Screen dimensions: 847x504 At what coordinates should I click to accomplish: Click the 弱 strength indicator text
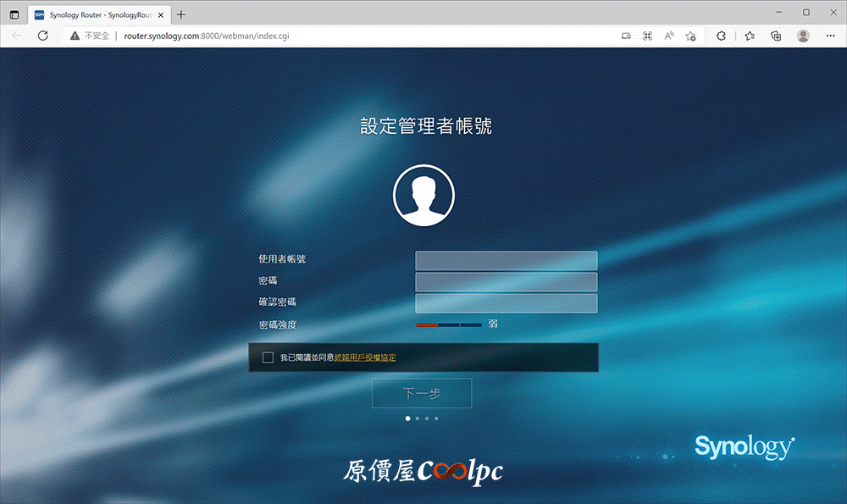(x=493, y=324)
